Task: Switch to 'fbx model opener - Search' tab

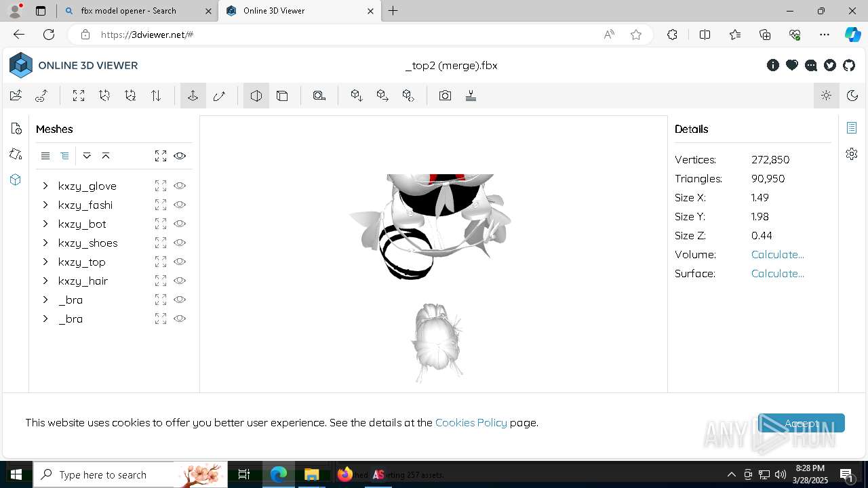Action: pyautogui.click(x=138, y=11)
